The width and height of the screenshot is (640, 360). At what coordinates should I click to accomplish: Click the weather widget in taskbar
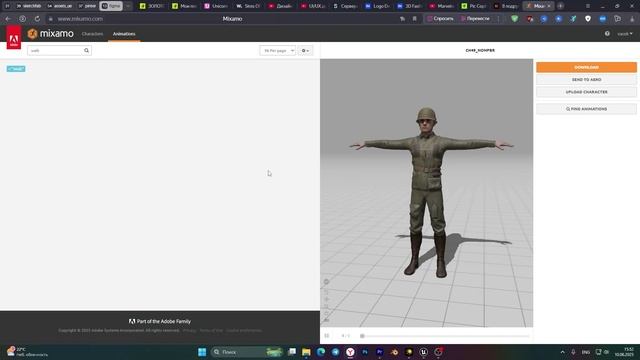pos(27,352)
